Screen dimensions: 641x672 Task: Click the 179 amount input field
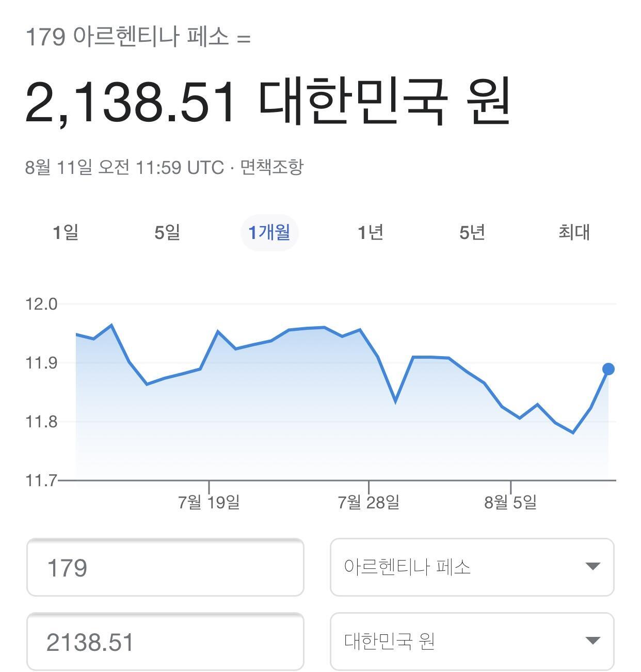click(x=165, y=567)
